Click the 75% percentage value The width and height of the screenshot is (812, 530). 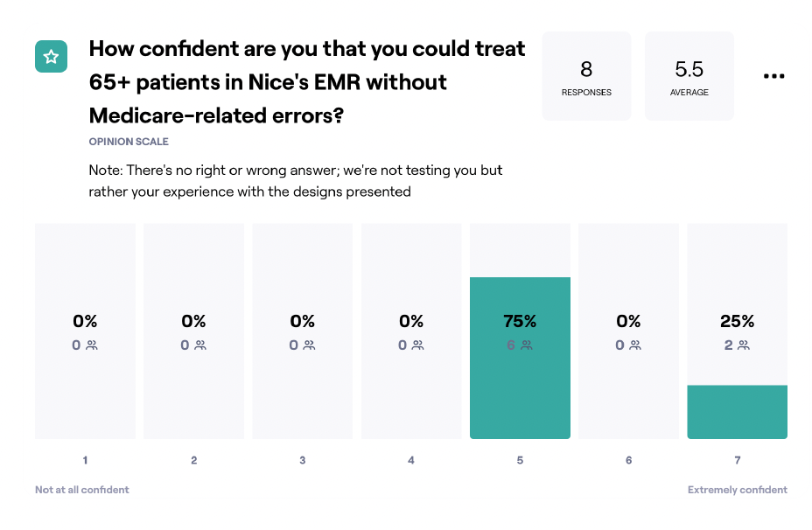point(520,322)
